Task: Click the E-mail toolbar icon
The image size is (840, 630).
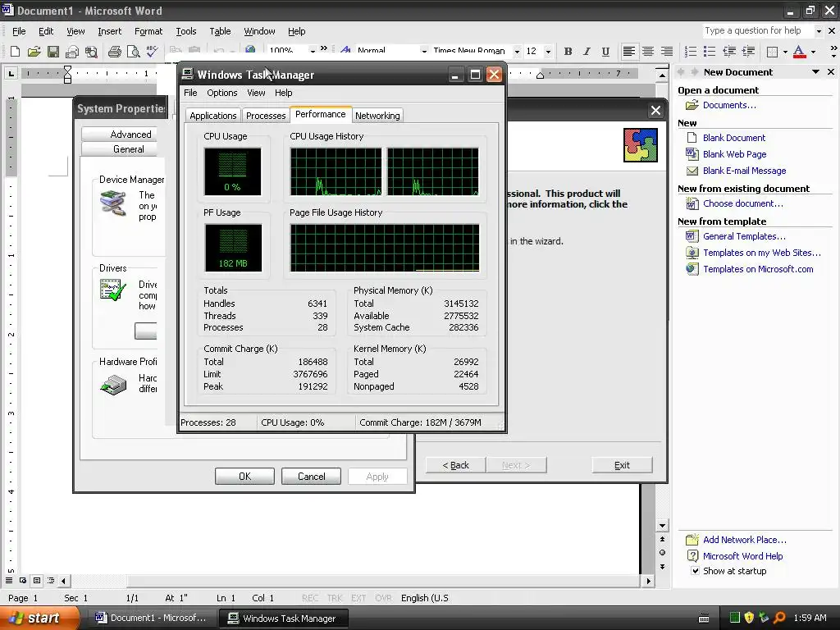Action: coord(72,52)
